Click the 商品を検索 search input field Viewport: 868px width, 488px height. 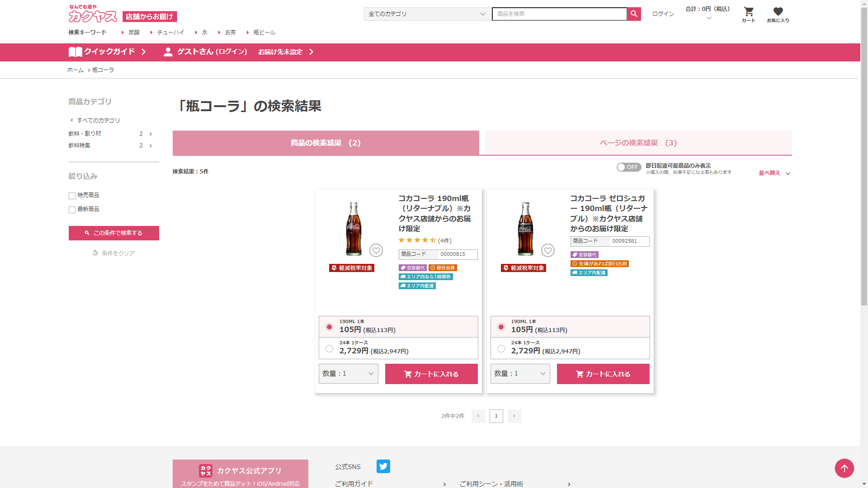click(559, 14)
